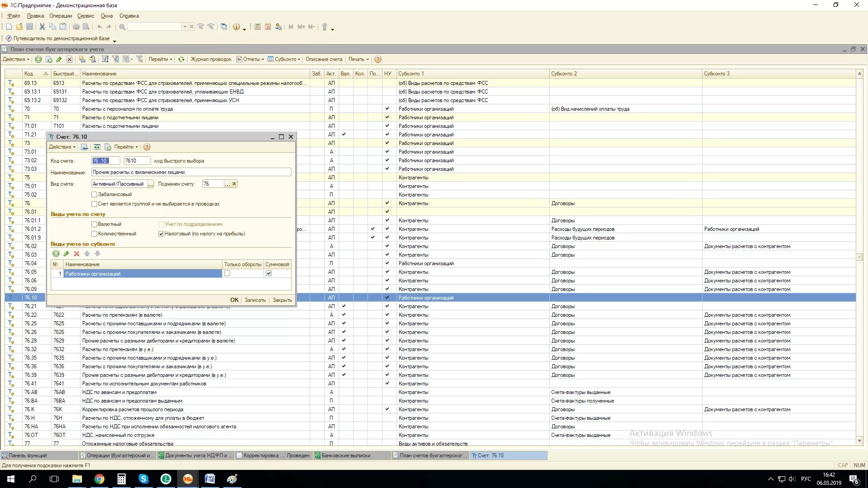
Task: Open Вид счета selection ellipsis button
Action: (151, 184)
